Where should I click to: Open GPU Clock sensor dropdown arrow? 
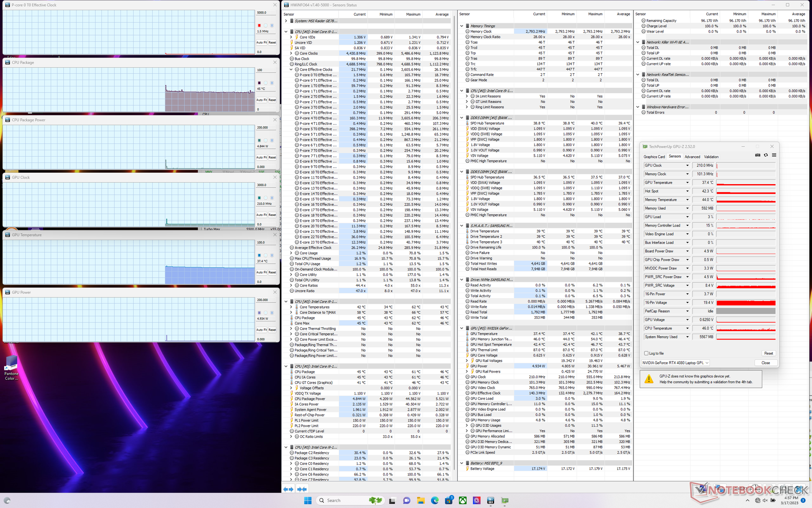[x=687, y=166]
